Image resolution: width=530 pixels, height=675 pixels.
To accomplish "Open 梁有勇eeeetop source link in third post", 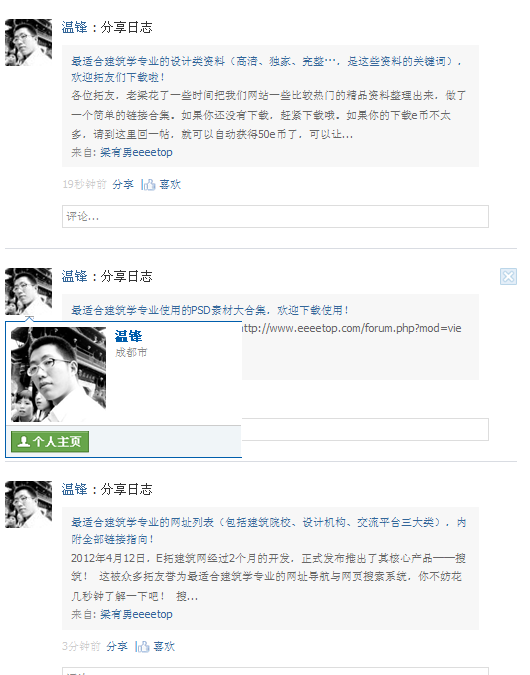I will [x=136, y=614].
